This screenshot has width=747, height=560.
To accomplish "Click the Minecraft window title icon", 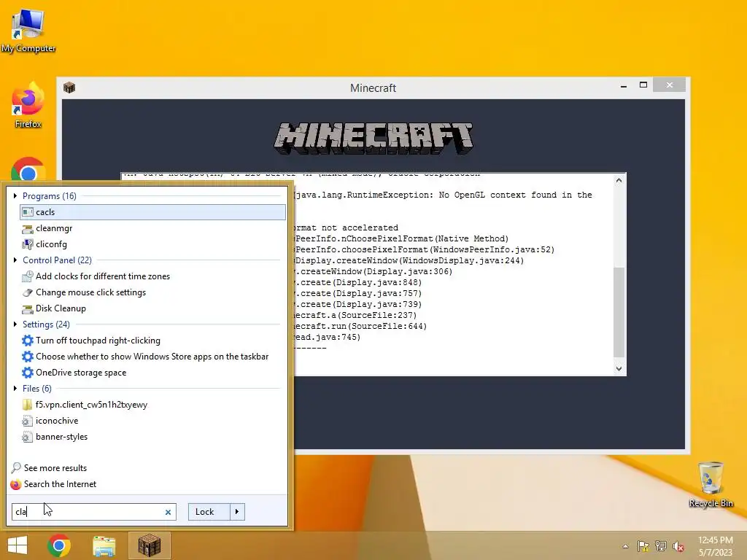I will [x=69, y=87].
